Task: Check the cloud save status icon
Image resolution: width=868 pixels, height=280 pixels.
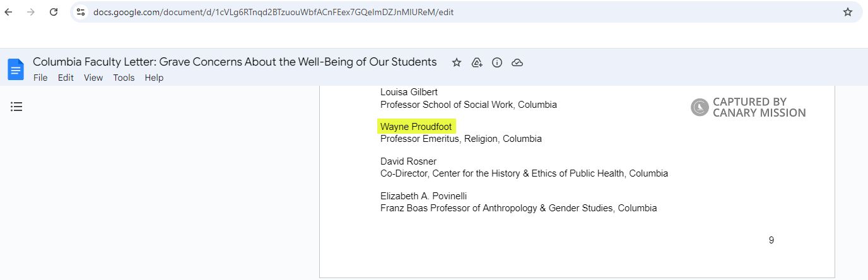Action: 517,62
